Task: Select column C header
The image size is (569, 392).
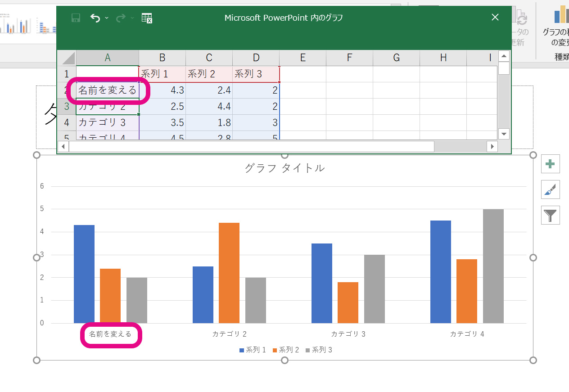Action: 209,58
